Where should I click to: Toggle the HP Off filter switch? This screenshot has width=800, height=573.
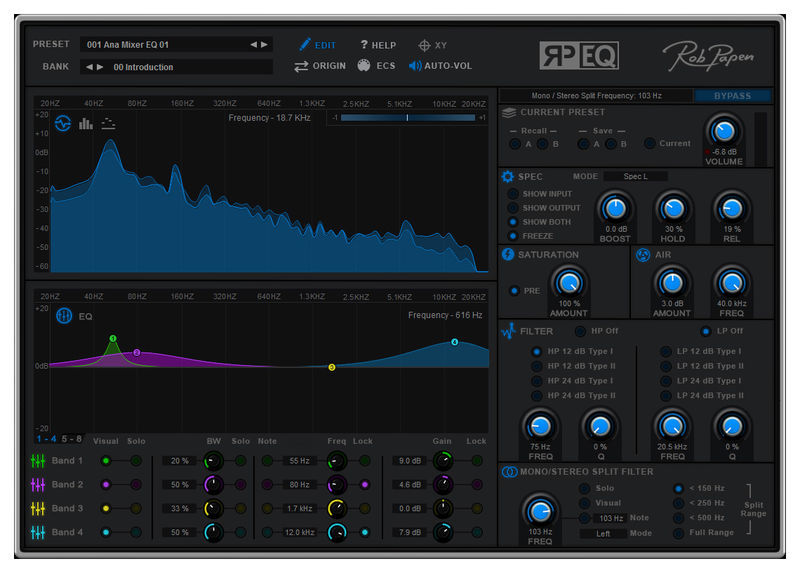[x=580, y=331]
